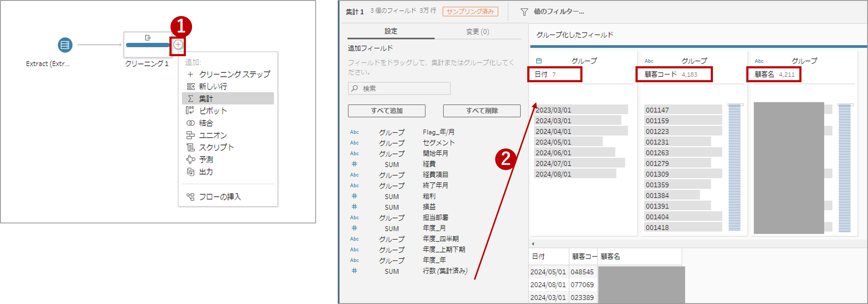Click the calendar type icon on 日付 card

(x=539, y=61)
